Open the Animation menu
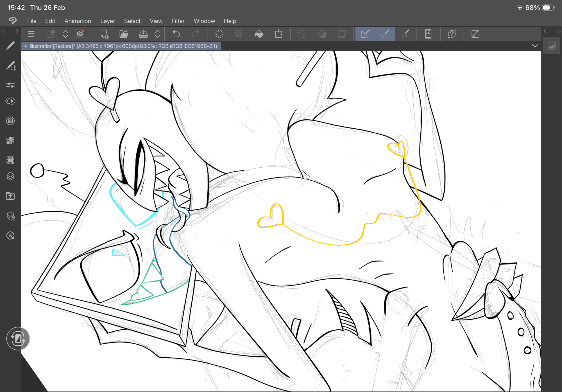The image size is (562, 392). 78,21
